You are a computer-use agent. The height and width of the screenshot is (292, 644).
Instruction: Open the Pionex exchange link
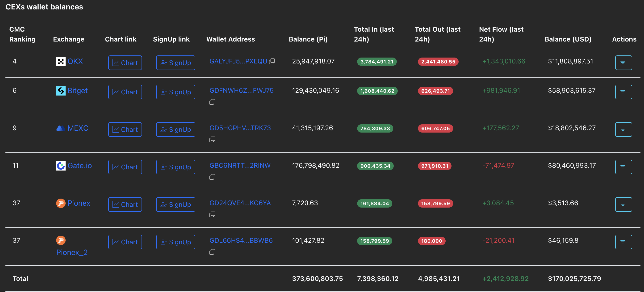[x=79, y=203]
